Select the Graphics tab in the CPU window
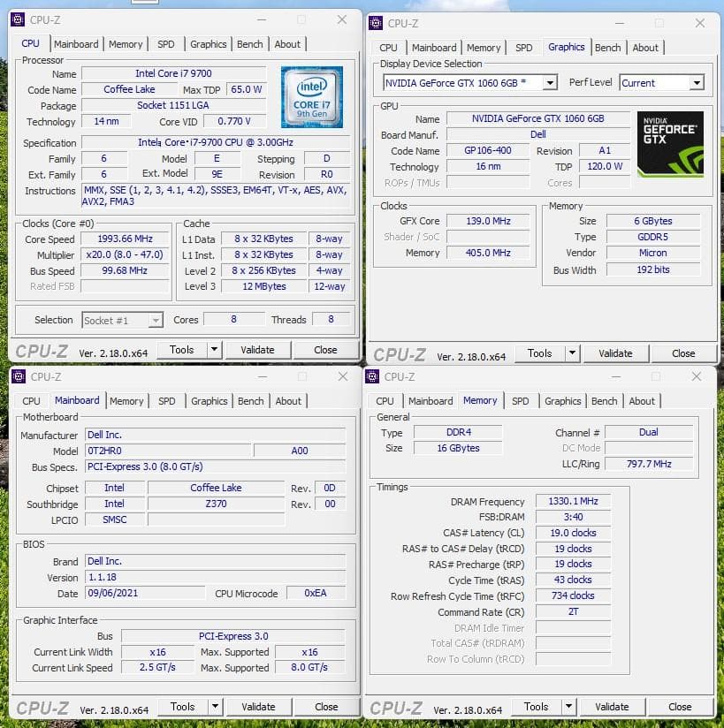The image size is (724, 728). (x=209, y=44)
